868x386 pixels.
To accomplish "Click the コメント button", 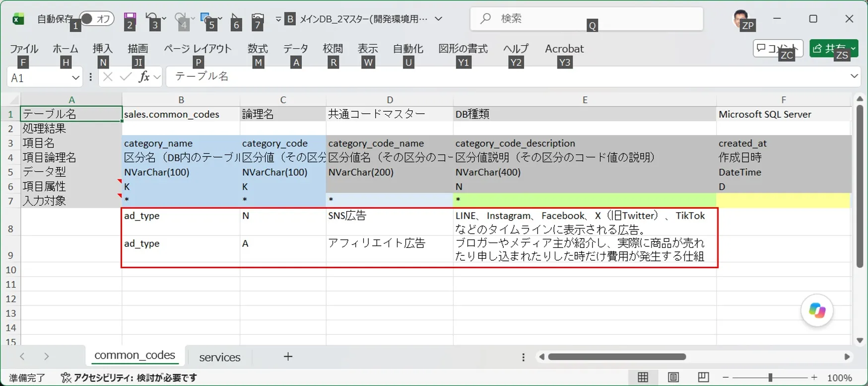I will [778, 48].
